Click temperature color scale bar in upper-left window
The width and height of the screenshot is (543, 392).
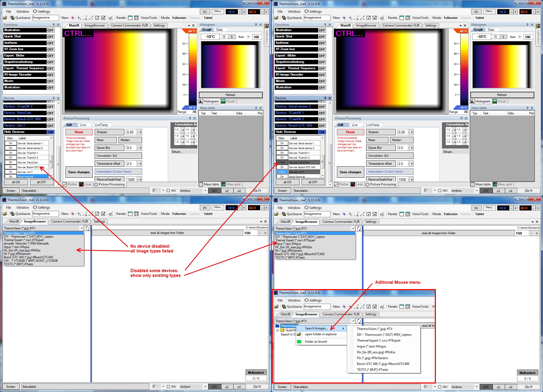pos(192,69)
